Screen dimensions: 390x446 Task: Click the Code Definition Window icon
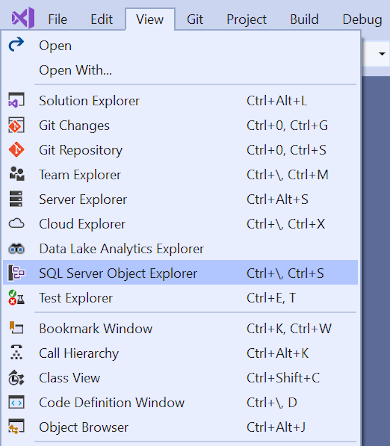click(16, 402)
